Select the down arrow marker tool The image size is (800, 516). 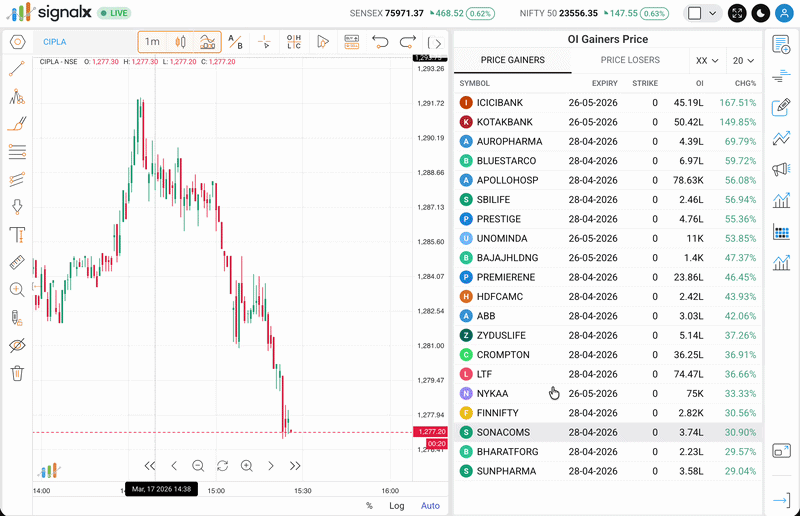[x=17, y=207]
